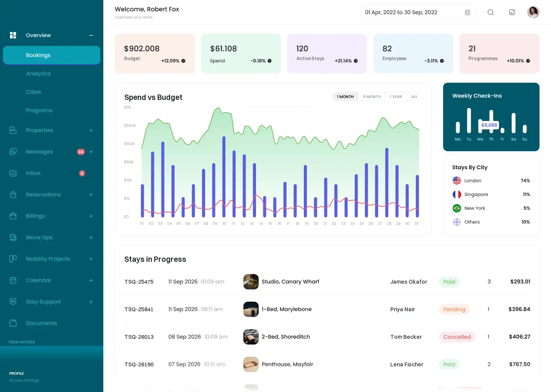Open the date range calendar icon
Screen dimensions: 551x392
tap(468, 12)
